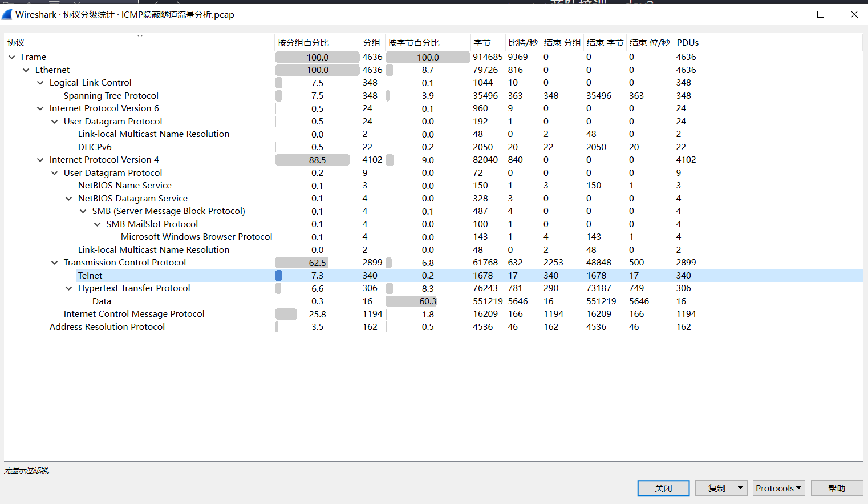Select the Address Resolution Protocol row
Viewport: 868px width, 504px height.
point(107,327)
